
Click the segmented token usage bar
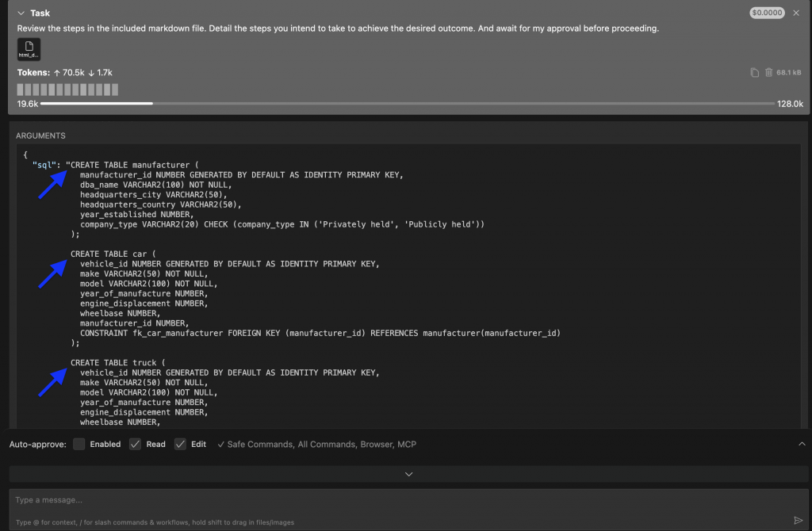tap(67, 90)
